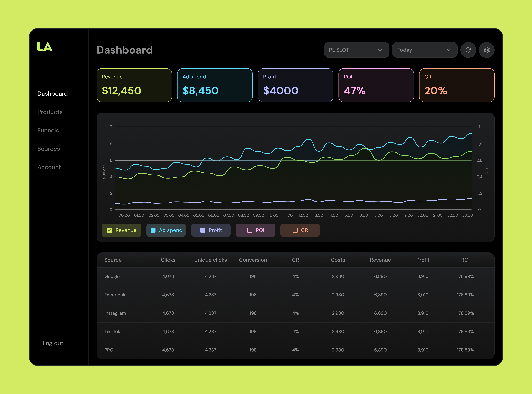The image size is (532, 394).
Task: Uncheck the Profit chart checkbox
Action: 203,230
